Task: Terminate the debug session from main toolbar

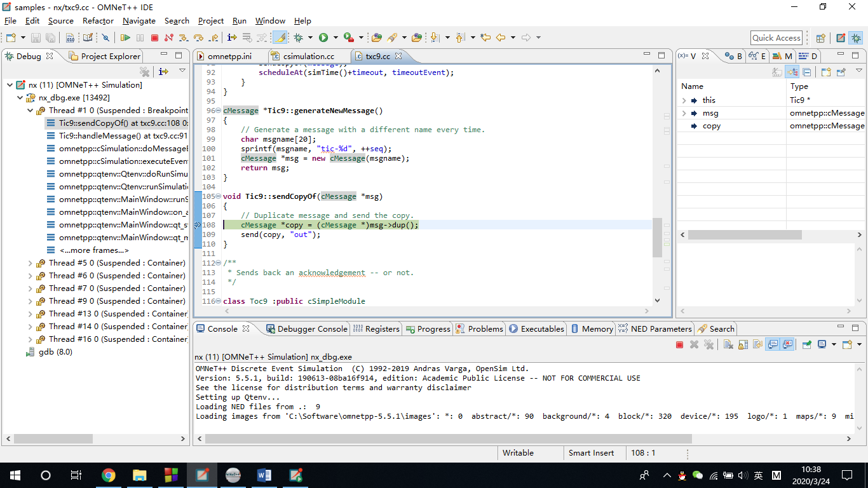Action: click(x=154, y=38)
